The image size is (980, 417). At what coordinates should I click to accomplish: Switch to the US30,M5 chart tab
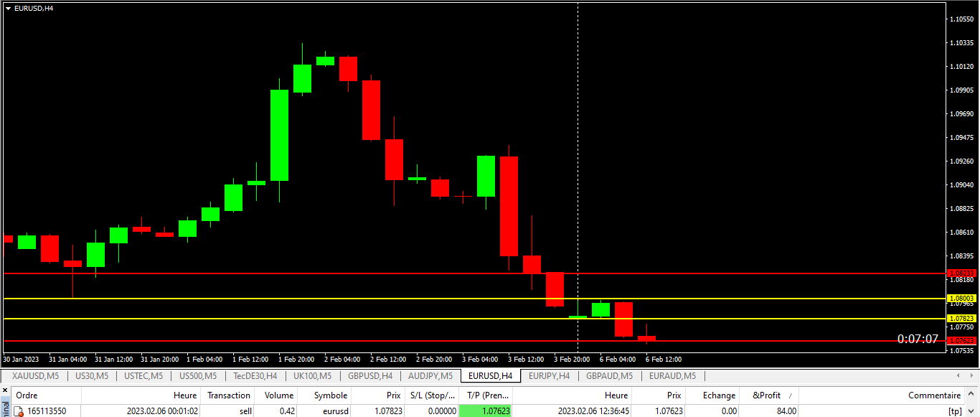[x=92, y=375]
